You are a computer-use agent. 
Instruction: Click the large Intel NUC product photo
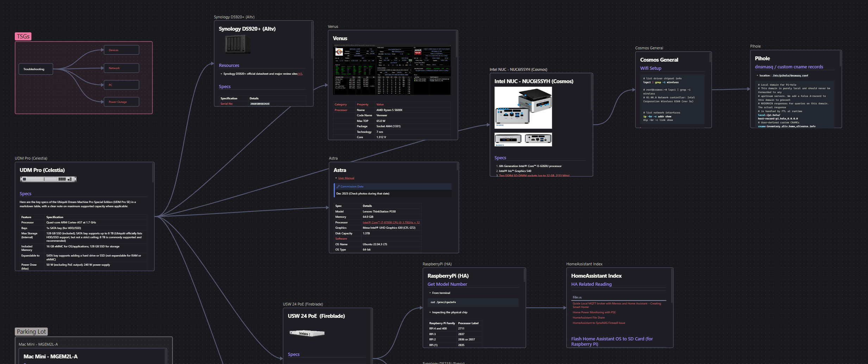coord(523,107)
